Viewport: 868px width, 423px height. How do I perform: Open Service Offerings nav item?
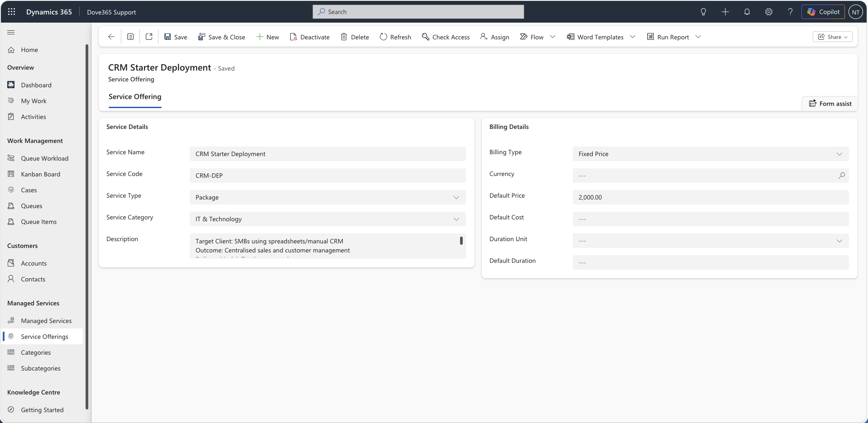pyautogui.click(x=42, y=337)
